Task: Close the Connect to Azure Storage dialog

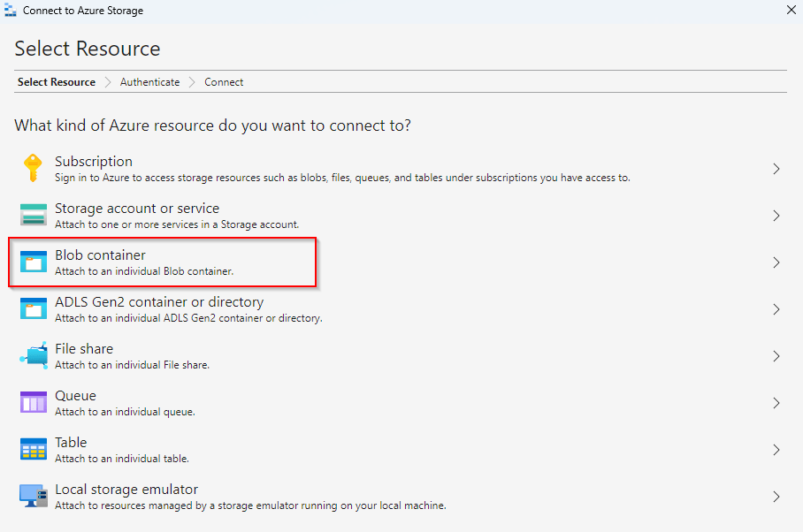Action: tap(791, 10)
